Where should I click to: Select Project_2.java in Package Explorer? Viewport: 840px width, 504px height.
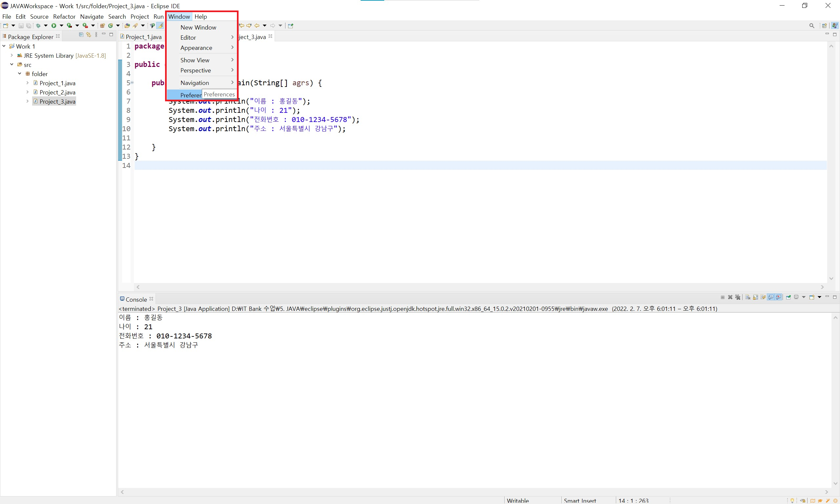[57, 92]
